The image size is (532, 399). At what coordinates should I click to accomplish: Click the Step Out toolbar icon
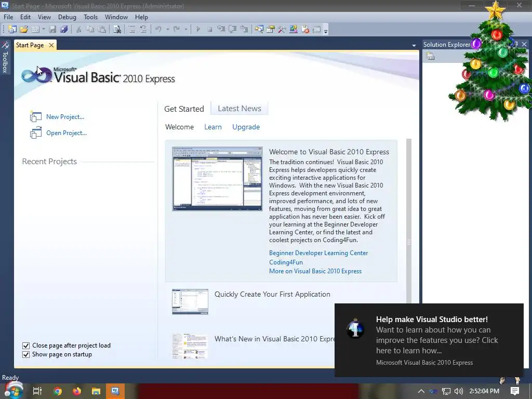click(244, 30)
